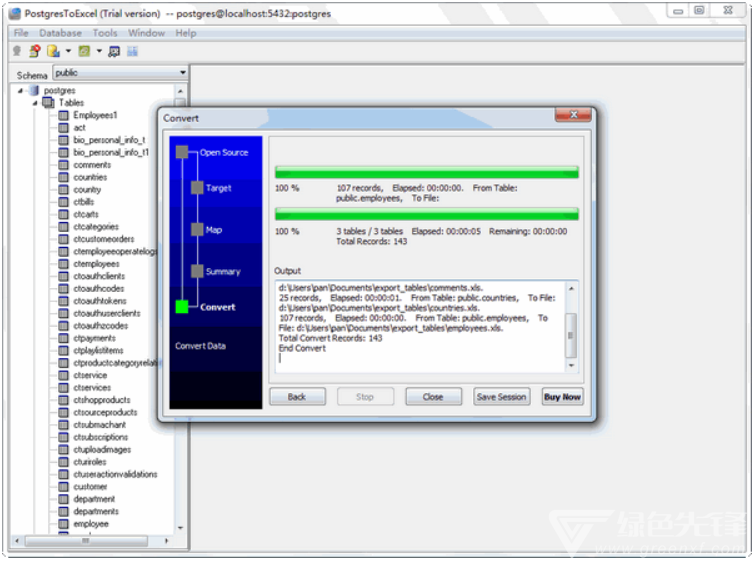Click the Map wizard step

point(214,230)
